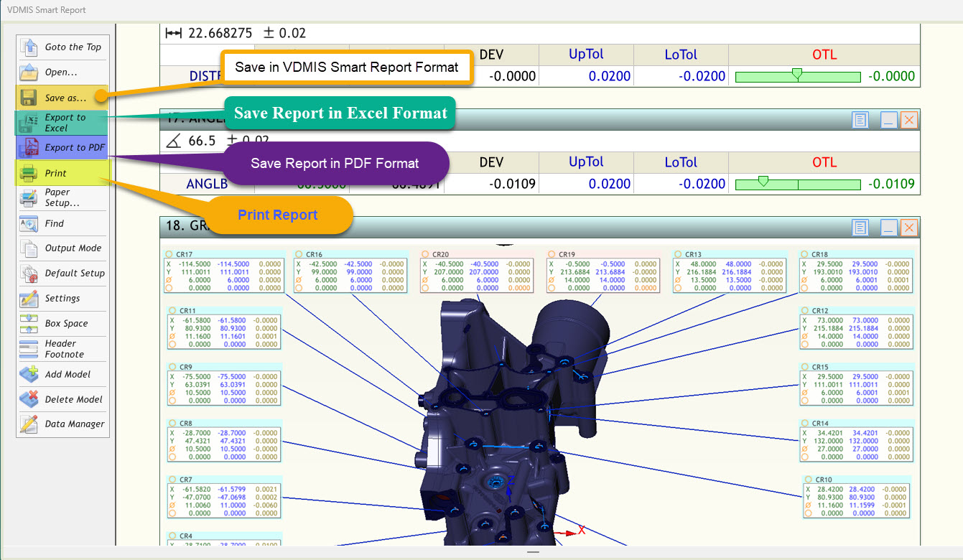Open a report file with Open icon

30,73
